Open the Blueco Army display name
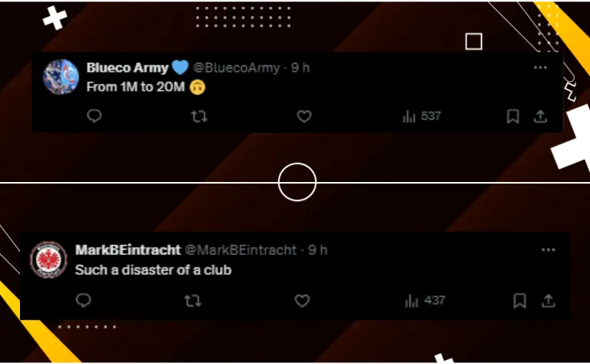 click(128, 68)
